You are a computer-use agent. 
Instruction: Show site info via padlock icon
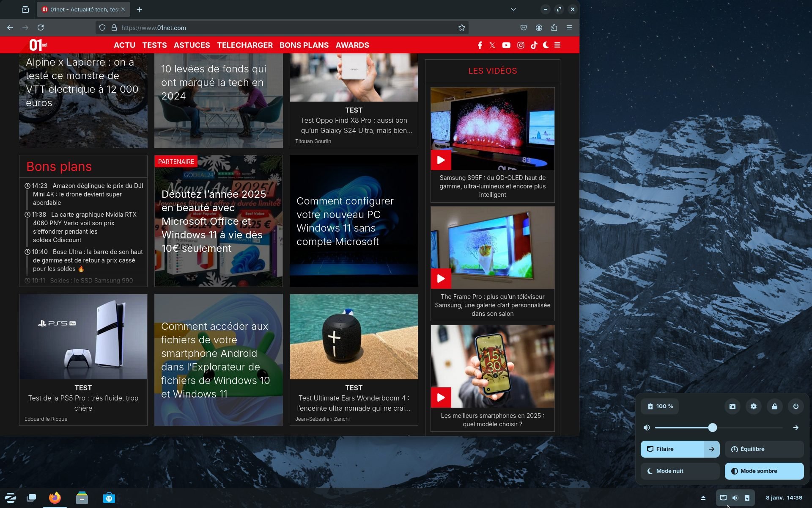(x=114, y=28)
